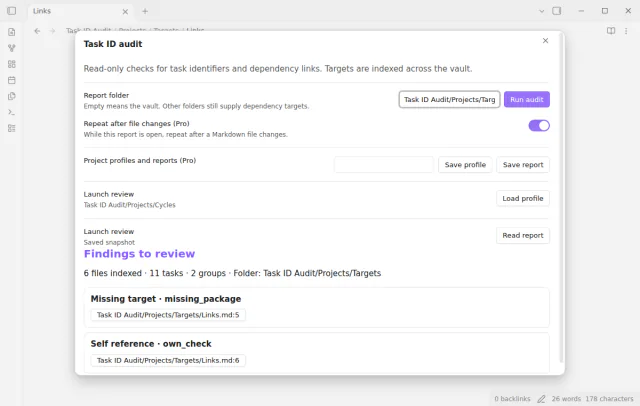
Task: Click Missing target missing_package heading
Action: tap(166, 299)
